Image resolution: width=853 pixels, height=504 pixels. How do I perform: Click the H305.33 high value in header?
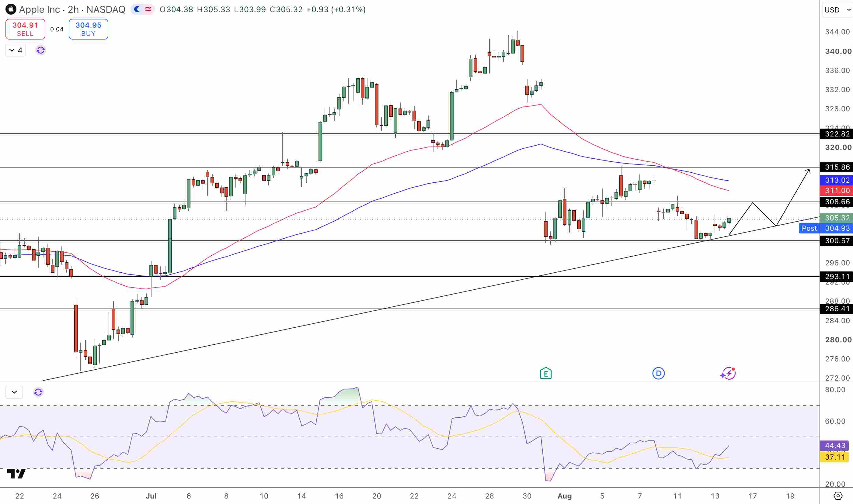pyautogui.click(x=214, y=9)
